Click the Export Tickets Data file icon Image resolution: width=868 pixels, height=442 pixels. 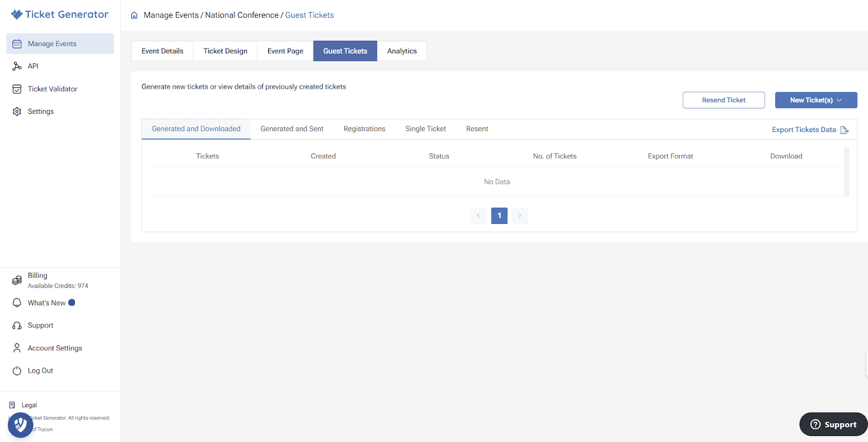[845, 130]
